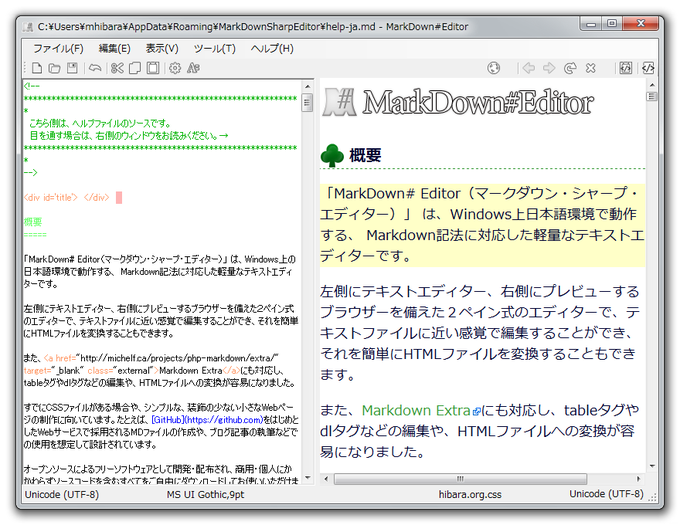Screen dimensions: 680x525
Task: Open font settings icon
Action: coord(193,68)
